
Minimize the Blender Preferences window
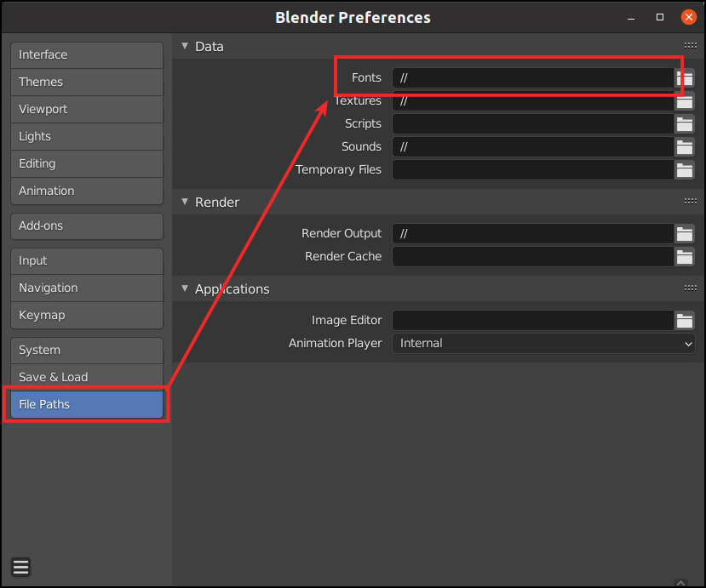[x=631, y=18]
